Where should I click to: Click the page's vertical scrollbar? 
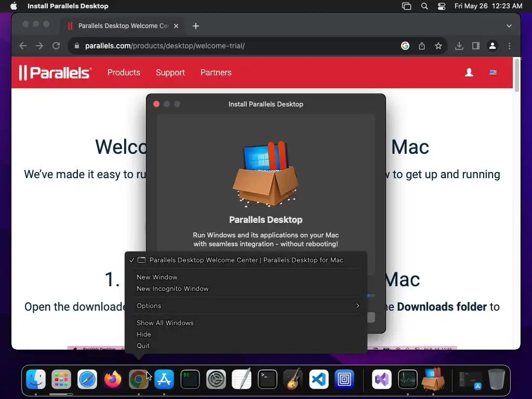point(517,75)
